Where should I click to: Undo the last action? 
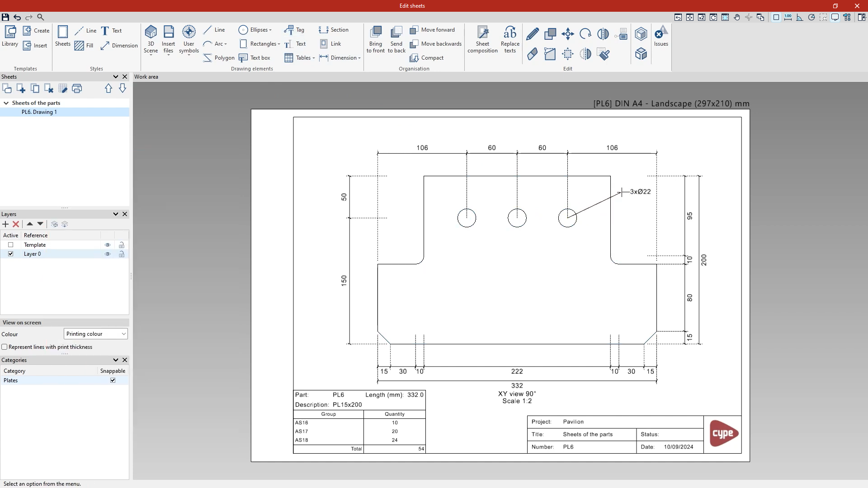(17, 17)
